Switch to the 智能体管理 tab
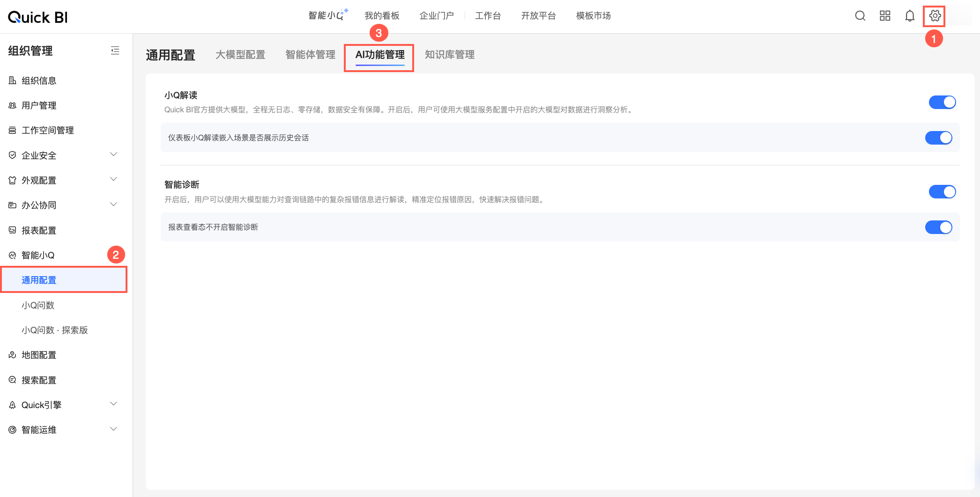The width and height of the screenshot is (980, 497). tap(310, 55)
